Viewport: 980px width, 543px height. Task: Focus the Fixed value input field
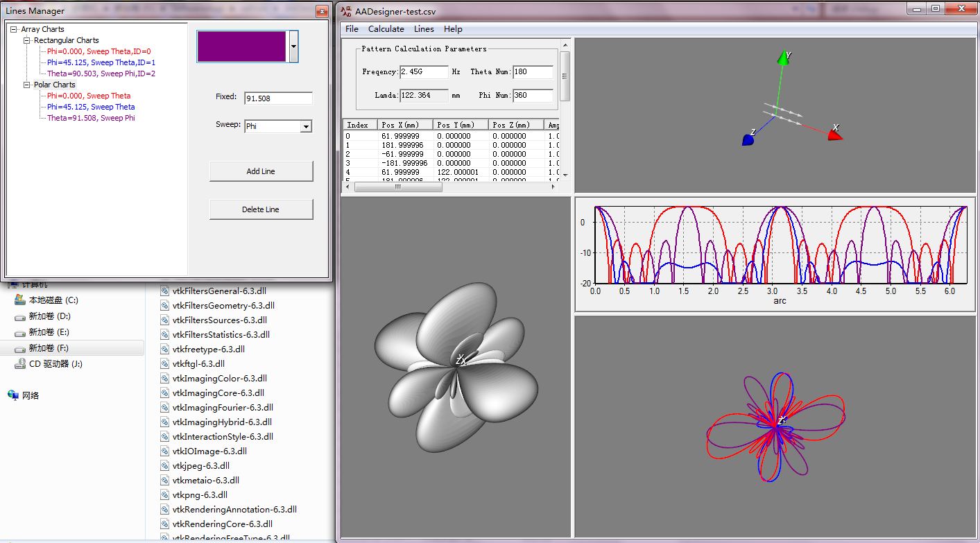point(278,98)
